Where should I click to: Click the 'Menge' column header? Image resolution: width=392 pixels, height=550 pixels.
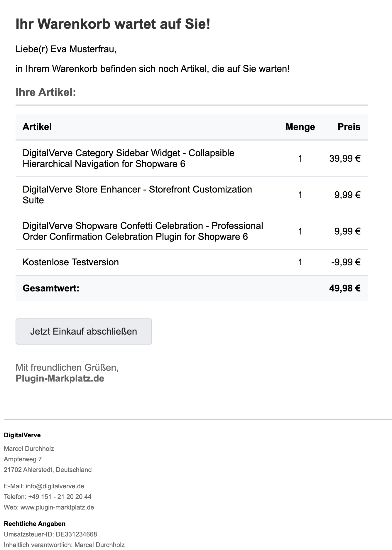[300, 127]
